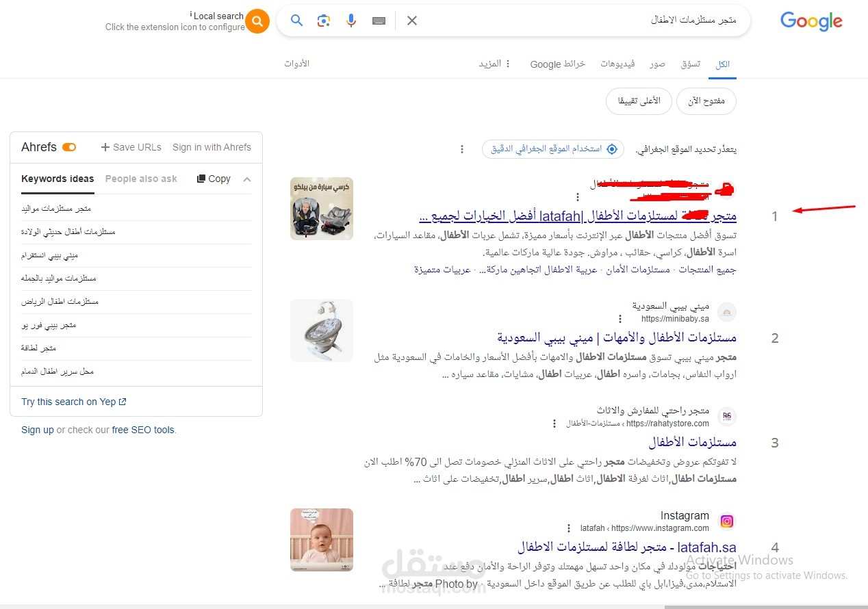The width and height of the screenshot is (868, 609).
Task: Clear the search query with X
Action: click(x=412, y=21)
